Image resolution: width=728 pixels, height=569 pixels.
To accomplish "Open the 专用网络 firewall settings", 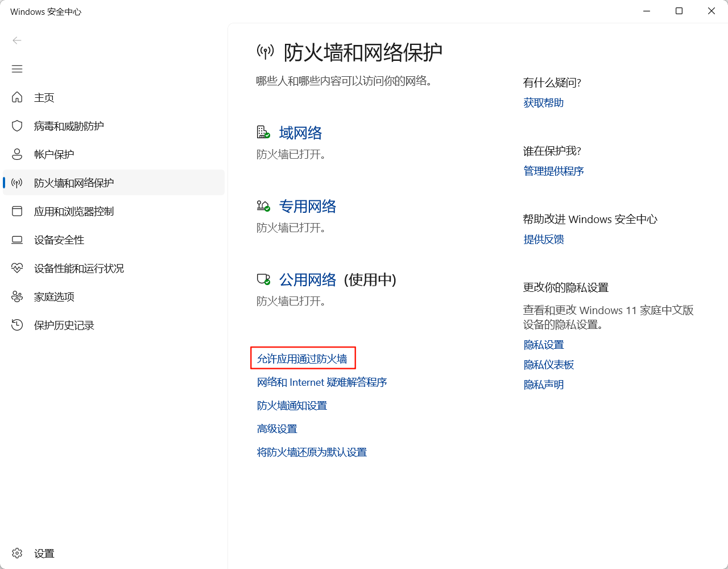I will [x=307, y=207].
